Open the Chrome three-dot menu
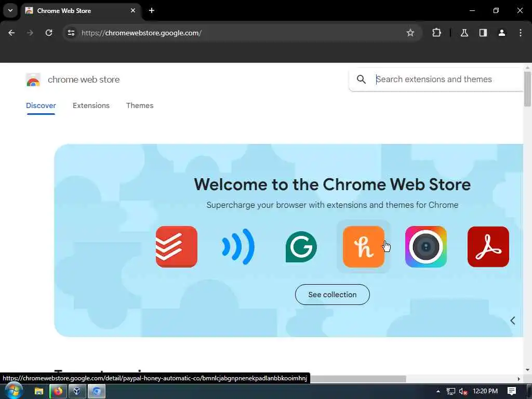This screenshot has width=532, height=399. tap(521, 33)
